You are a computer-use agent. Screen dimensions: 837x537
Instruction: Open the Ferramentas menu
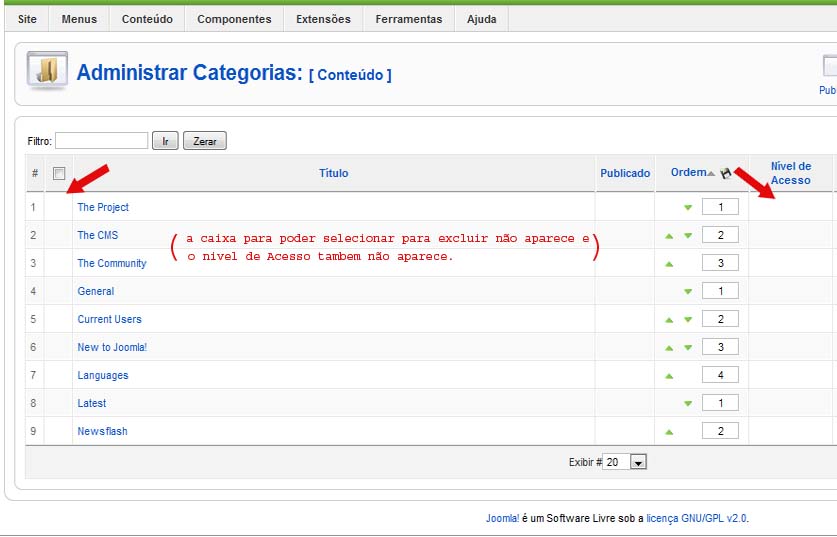409,19
